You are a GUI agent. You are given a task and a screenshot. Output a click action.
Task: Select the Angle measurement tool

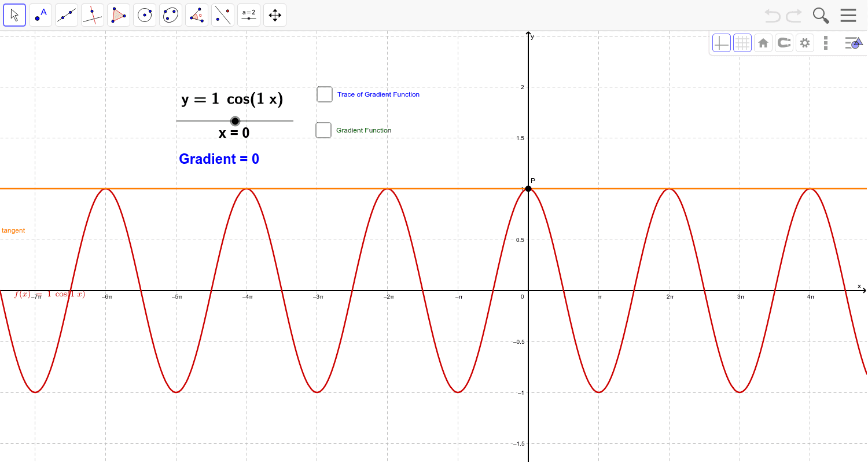[196, 14]
